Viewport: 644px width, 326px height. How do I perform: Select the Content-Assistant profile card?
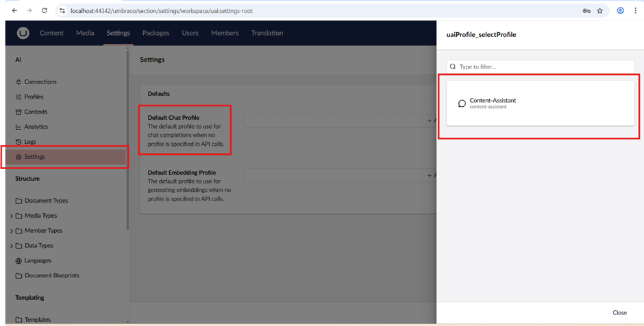tap(540, 103)
